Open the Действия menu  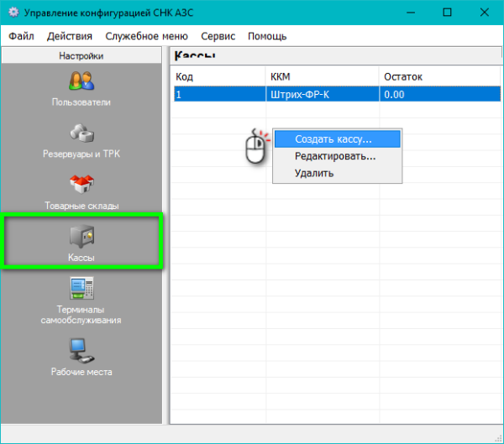[x=70, y=36]
